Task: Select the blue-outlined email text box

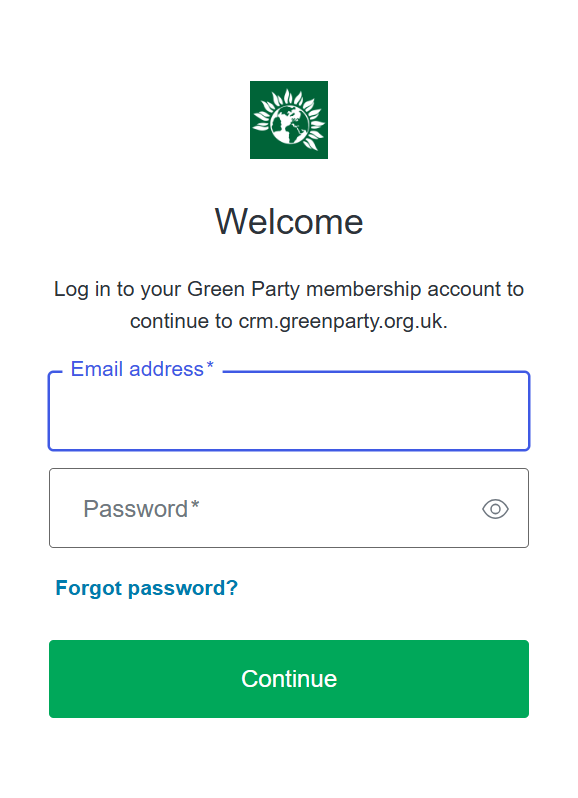Action: click(288, 411)
